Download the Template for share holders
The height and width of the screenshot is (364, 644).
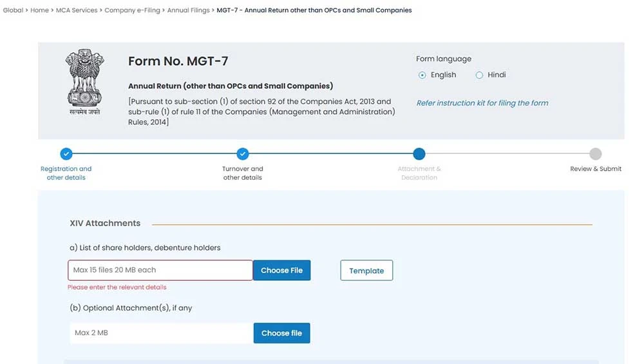[366, 271]
